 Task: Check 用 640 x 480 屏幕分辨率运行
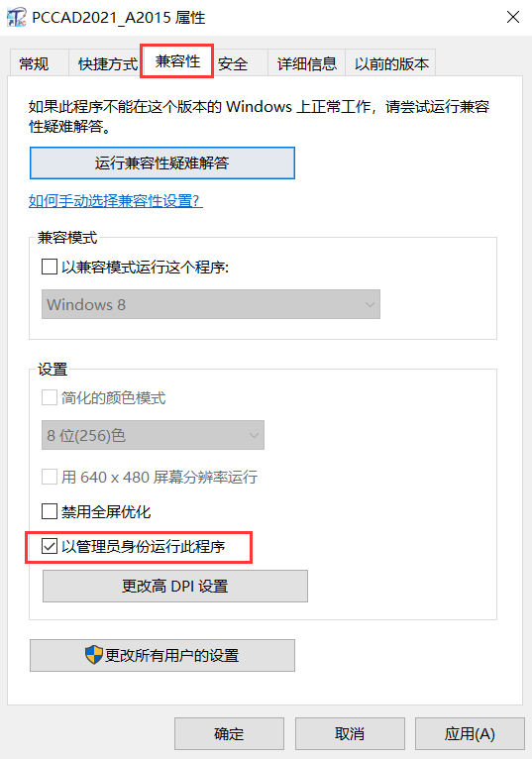pyautogui.click(x=50, y=477)
